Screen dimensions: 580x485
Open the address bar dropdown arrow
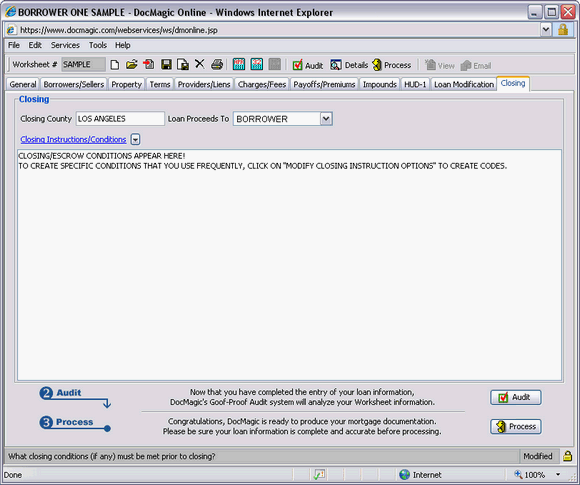(546, 30)
